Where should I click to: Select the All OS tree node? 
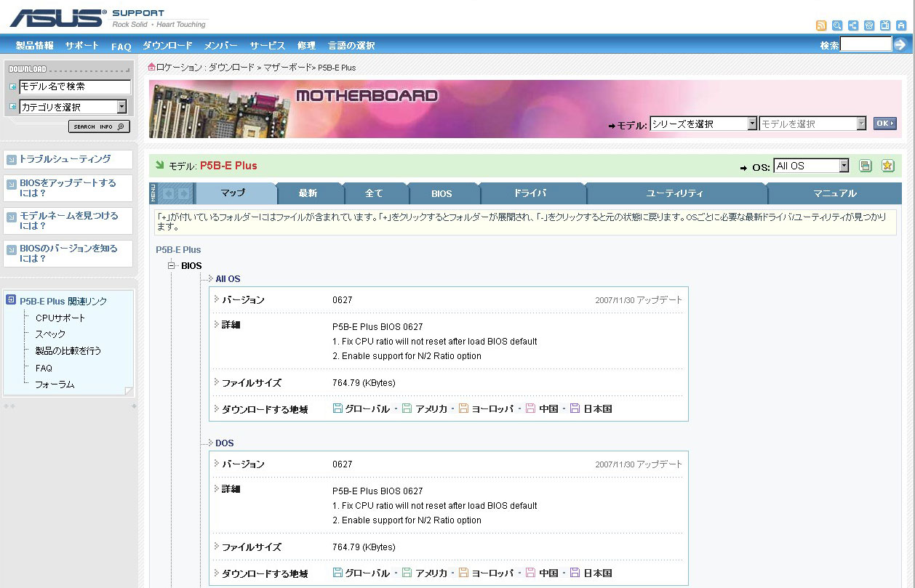coord(228,278)
